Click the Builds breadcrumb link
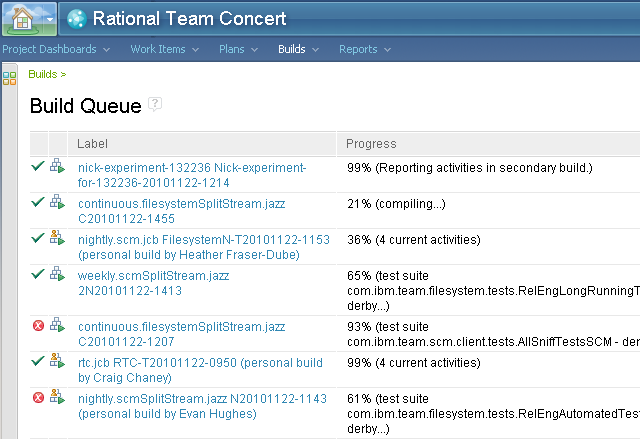This screenshot has width=640, height=439. (x=42, y=74)
